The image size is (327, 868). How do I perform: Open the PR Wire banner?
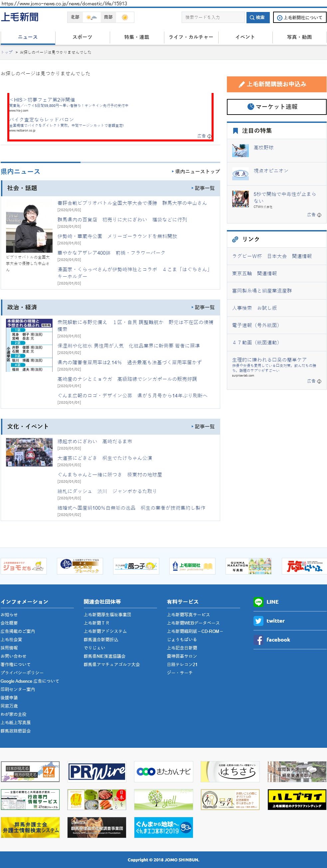(97, 771)
